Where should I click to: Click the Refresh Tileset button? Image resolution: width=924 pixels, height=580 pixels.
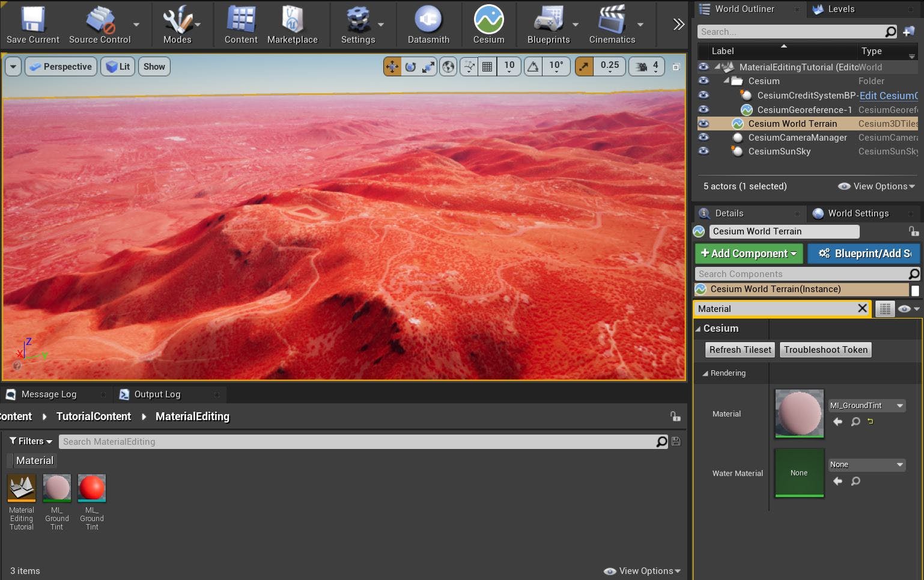click(x=740, y=349)
